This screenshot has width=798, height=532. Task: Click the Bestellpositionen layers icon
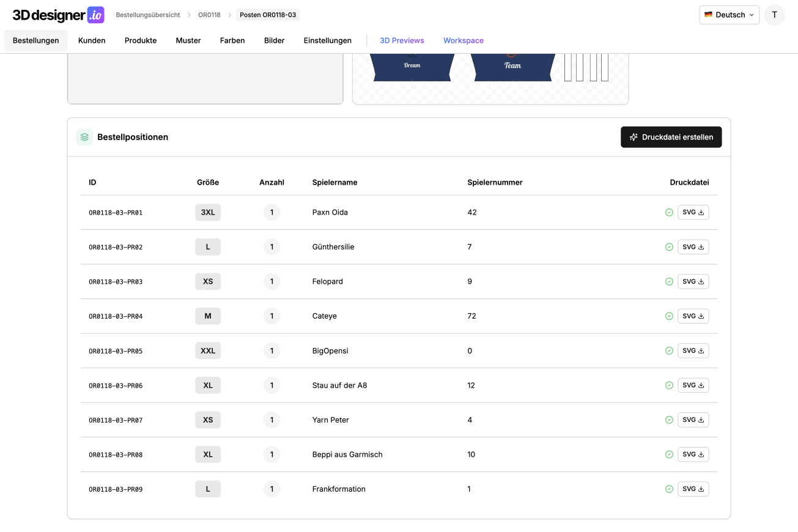[84, 137]
